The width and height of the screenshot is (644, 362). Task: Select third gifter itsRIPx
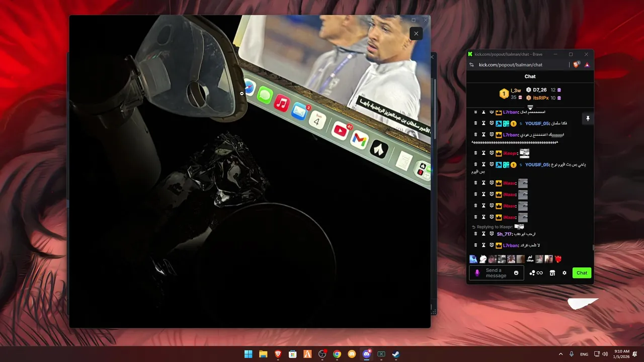click(x=541, y=98)
